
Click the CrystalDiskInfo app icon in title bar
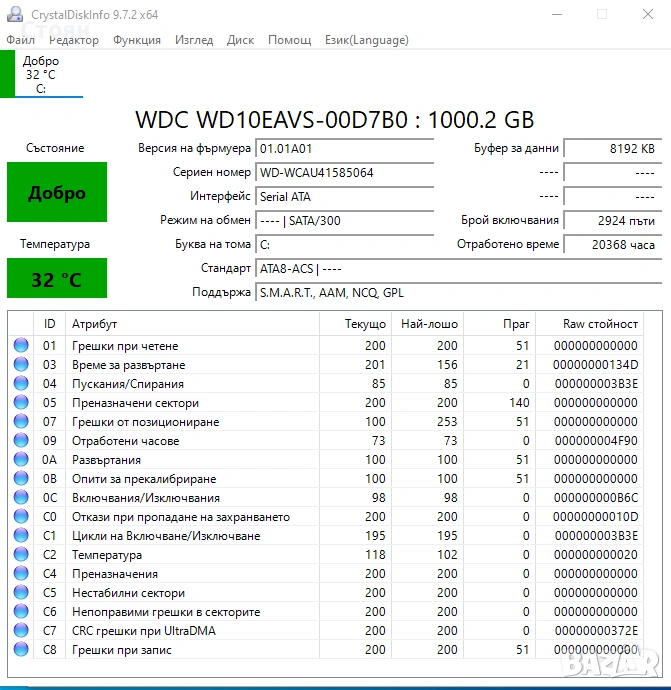16,15
